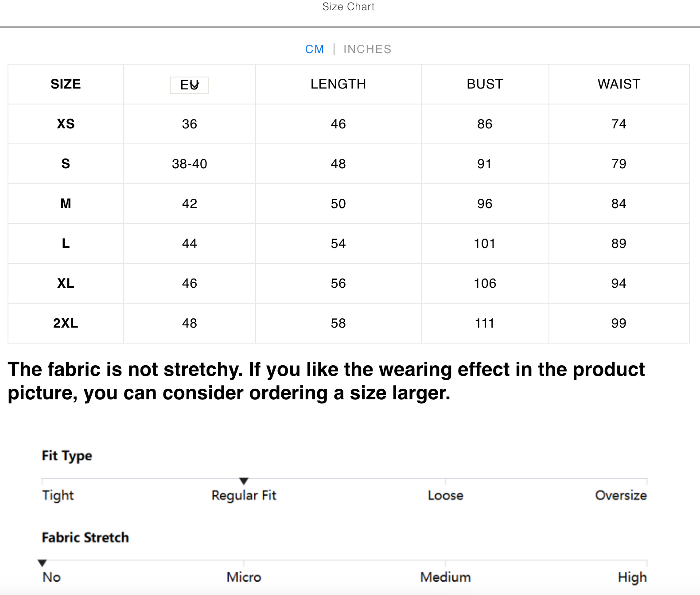The width and height of the screenshot is (700, 595).
Task: Select the M size row label
Action: tap(66, 204)
